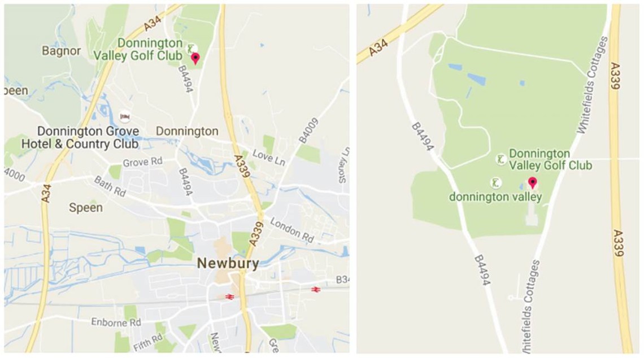Viewport: 644px width, 358px height.
Task: Click the Bagnor village label
Action: [61, 51]
